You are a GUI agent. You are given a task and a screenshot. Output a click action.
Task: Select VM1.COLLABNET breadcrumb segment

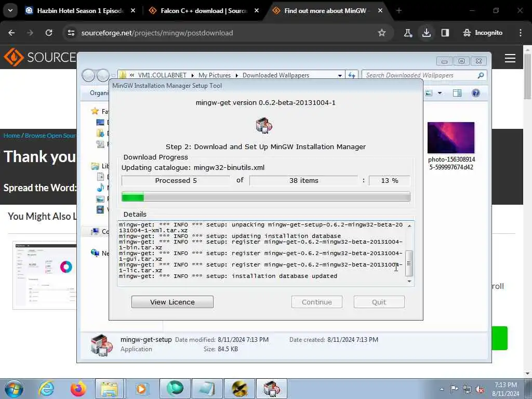point(162,75)
